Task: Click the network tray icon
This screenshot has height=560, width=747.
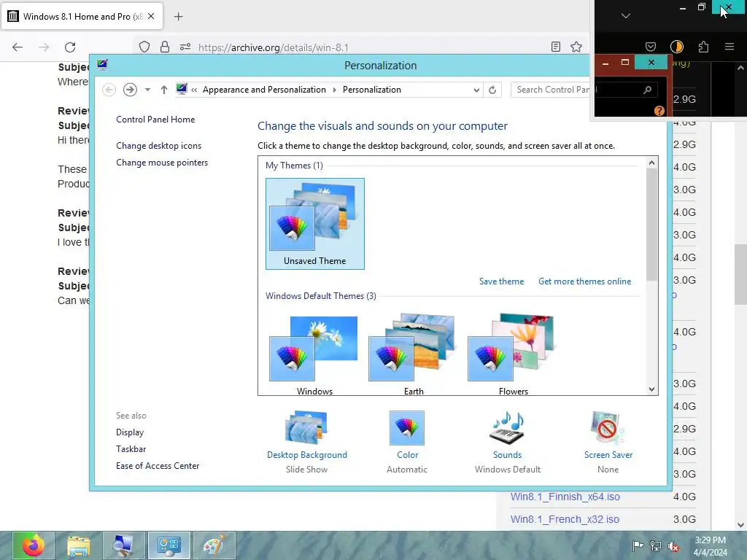Action: [x=656, y=545]
